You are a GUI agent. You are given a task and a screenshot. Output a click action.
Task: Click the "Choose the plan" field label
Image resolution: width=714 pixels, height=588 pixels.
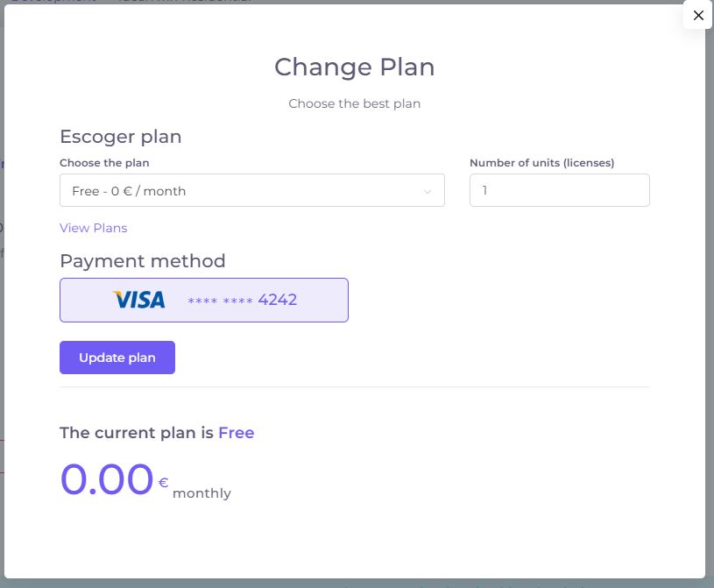click(x=104, y=163)
